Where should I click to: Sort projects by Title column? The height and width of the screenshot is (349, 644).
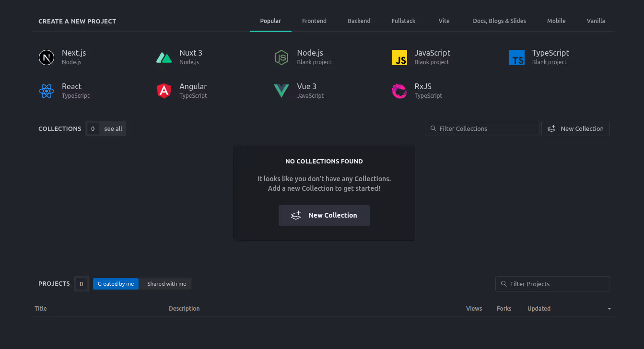coord(41,309)
